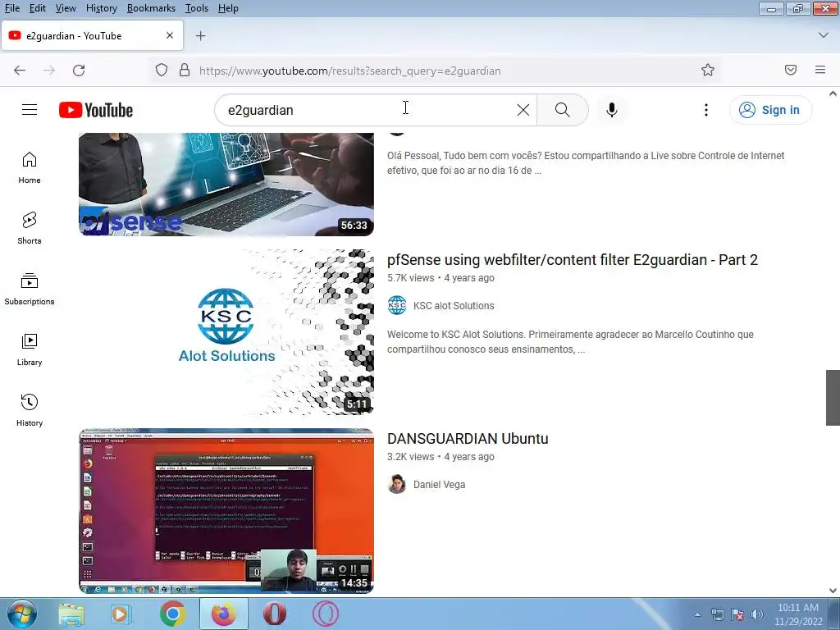
Task: Clear the search box with X icon
Action: pyautogui.click(x=523, y=110)
